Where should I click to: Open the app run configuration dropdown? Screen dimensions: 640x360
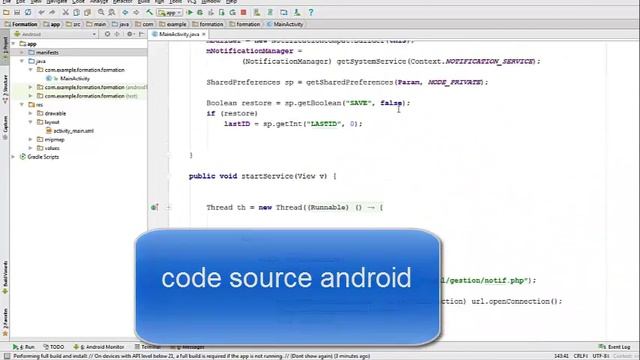(169, 13)
